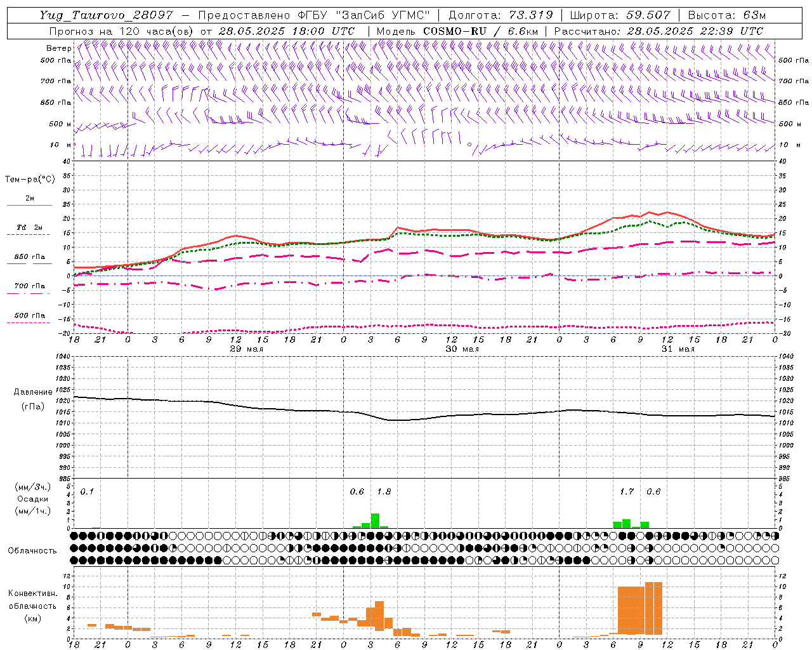Click the Рассчитано: 28.05.2025 22:39 UTC text
812x650 pixels.
click(x=658, y=31)
